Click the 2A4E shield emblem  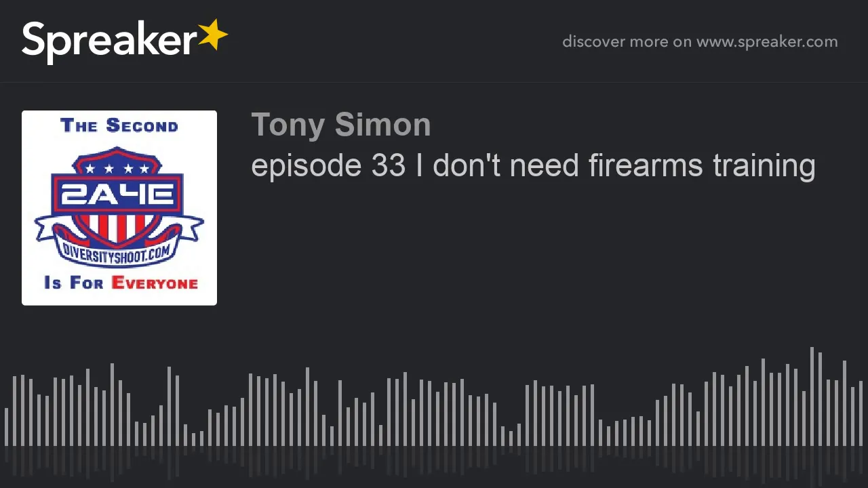pos(119,203)
